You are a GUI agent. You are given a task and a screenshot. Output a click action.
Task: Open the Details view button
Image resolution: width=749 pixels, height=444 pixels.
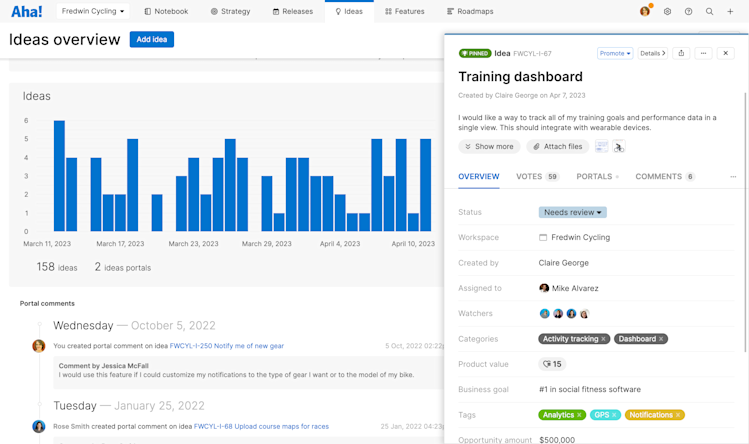tap(653, 53)
